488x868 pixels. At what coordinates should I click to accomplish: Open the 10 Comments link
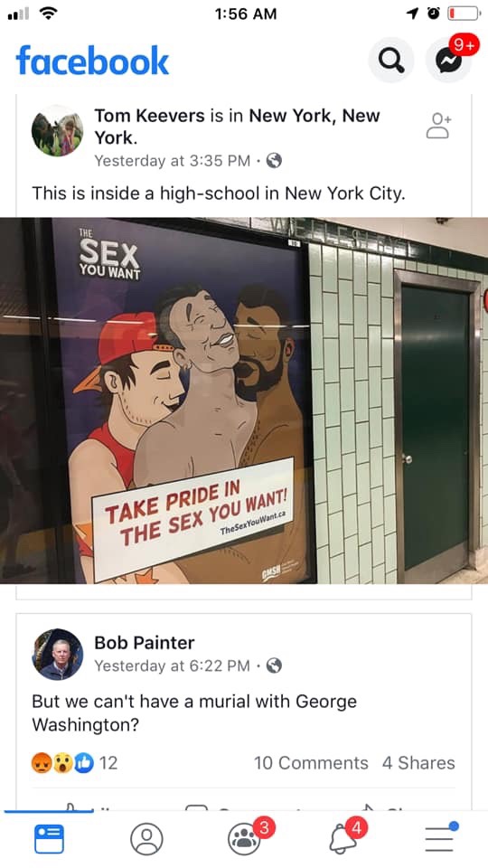coord(311,763)
